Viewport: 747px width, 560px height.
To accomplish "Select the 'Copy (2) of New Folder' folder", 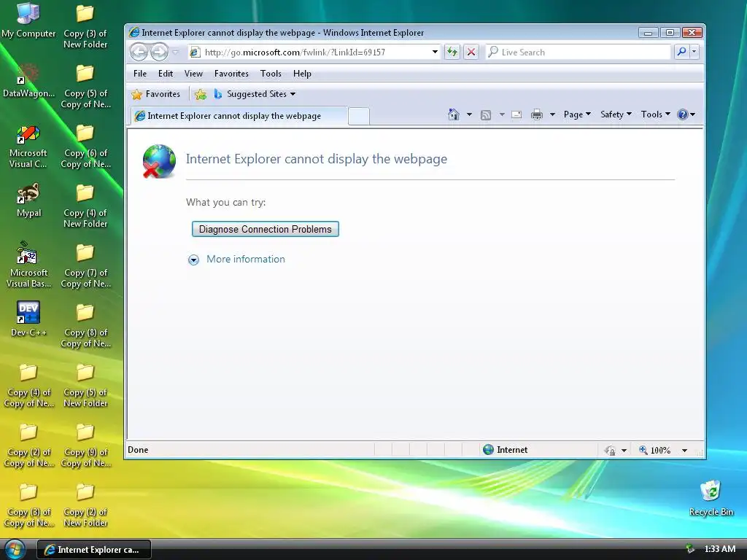I will click(85, 505).
